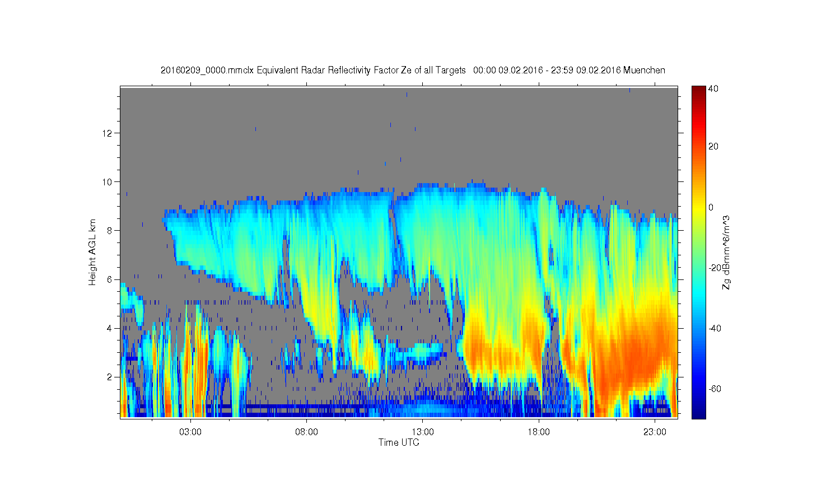
Task: Click the 08:00 time tick label
Action: tap(307, 432)
